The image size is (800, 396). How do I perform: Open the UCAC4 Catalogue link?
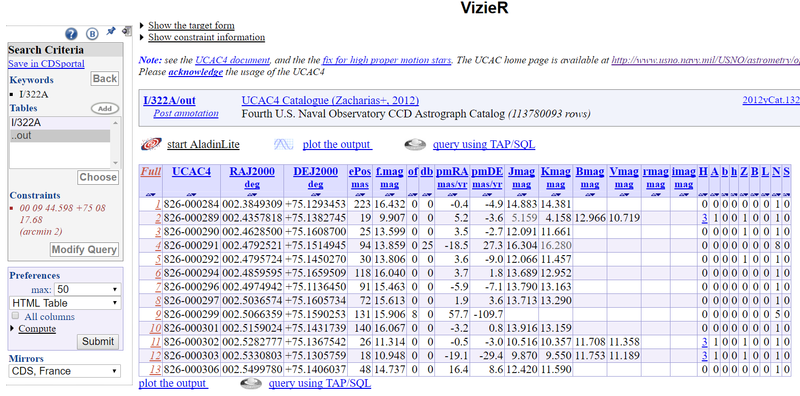[x=330, y=101]
